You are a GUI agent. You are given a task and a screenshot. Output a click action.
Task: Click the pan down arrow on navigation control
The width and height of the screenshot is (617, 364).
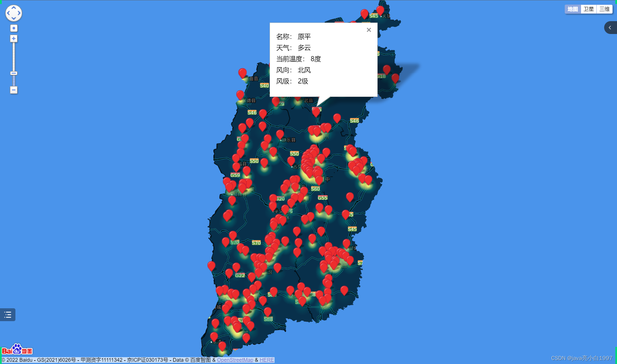(14, 18)
